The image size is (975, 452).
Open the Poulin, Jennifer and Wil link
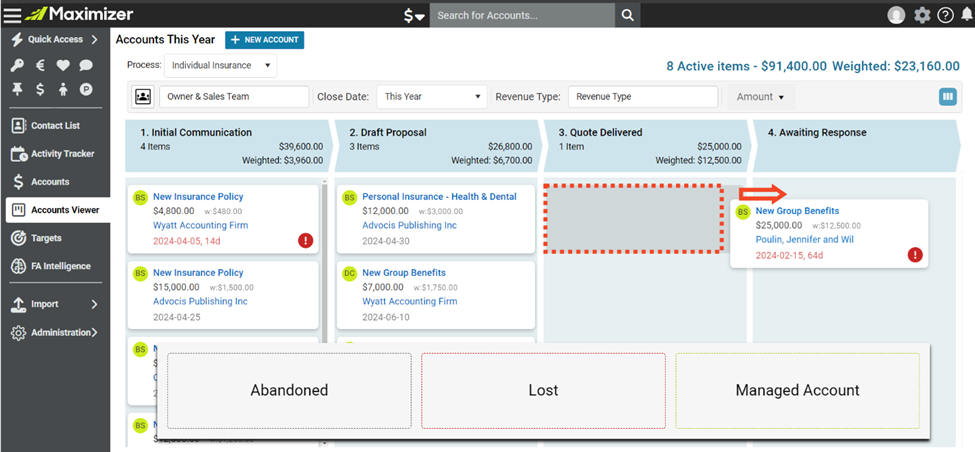click(x=805, y=239)
